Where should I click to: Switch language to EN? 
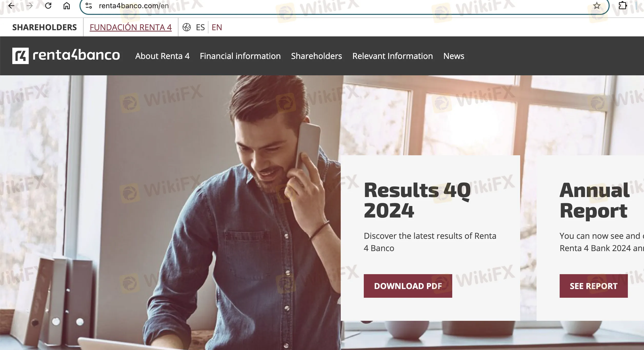(x=217, y=27)
